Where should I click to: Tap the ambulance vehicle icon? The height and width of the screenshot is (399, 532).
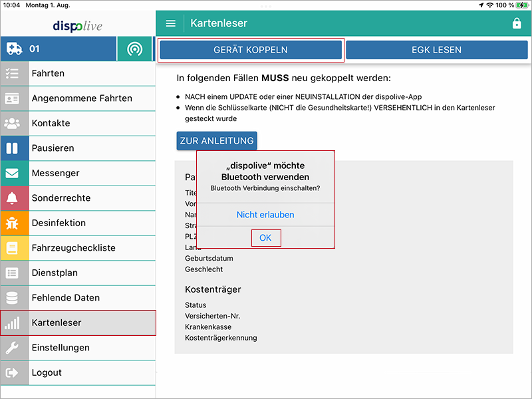(x=14, y=49)
